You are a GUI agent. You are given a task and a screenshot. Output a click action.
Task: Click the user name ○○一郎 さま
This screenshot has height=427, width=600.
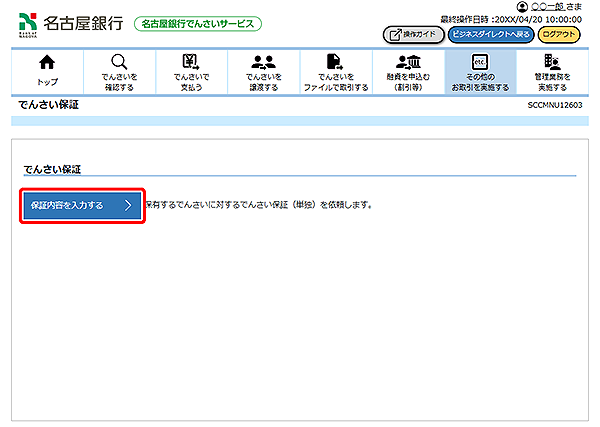[556, 7]
